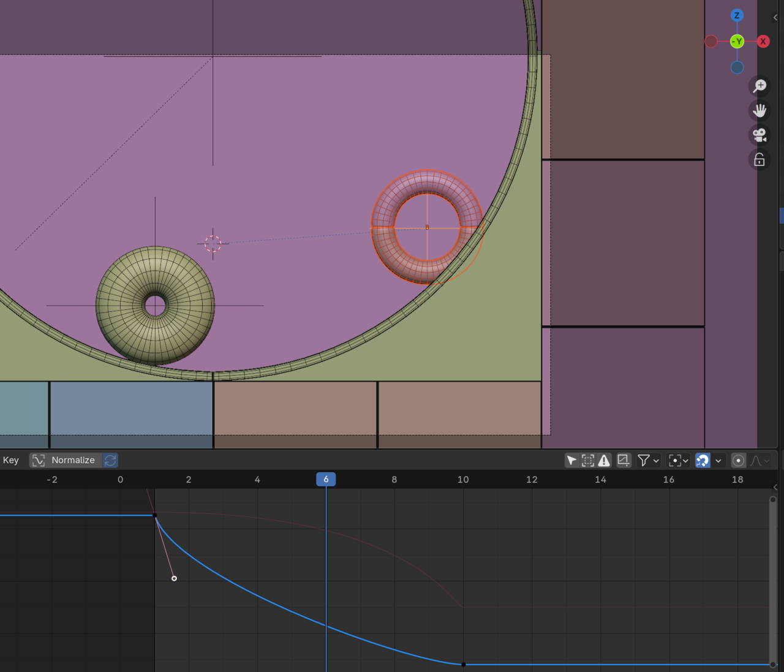
Task: Toggle only show selected arrow icon
Action: pyautogui.click(x=571, y=460)
